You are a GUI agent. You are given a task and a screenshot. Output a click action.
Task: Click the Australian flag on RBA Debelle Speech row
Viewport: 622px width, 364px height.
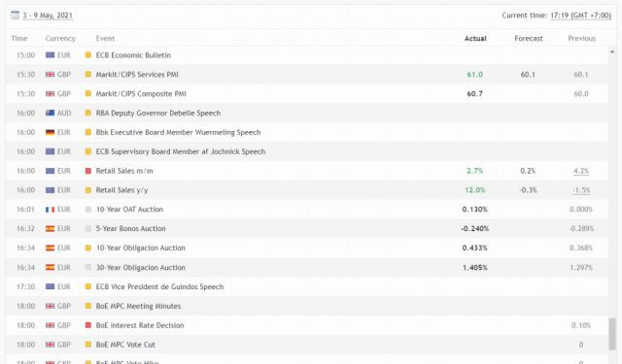(50, 114)
